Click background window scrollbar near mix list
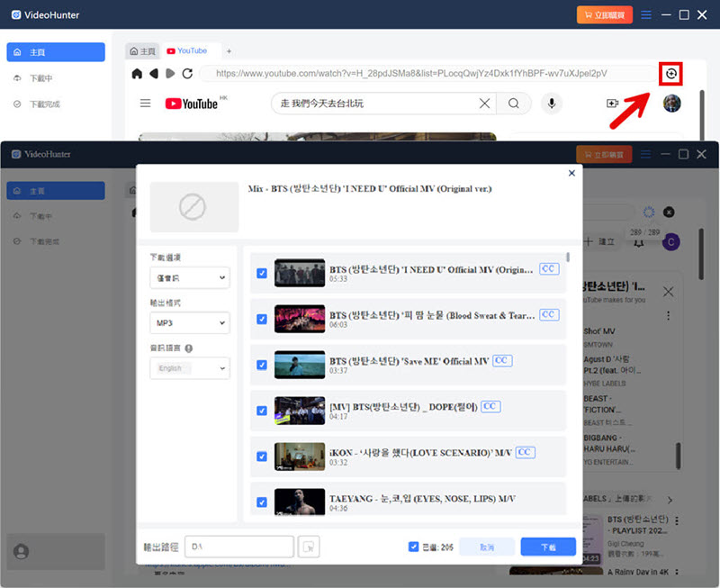Image resolution: width=720 pixels, height=588 pixels. [679, 456]
